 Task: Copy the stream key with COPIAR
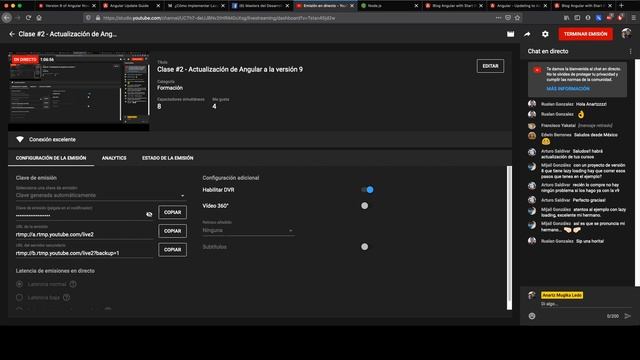coord(172,212)
